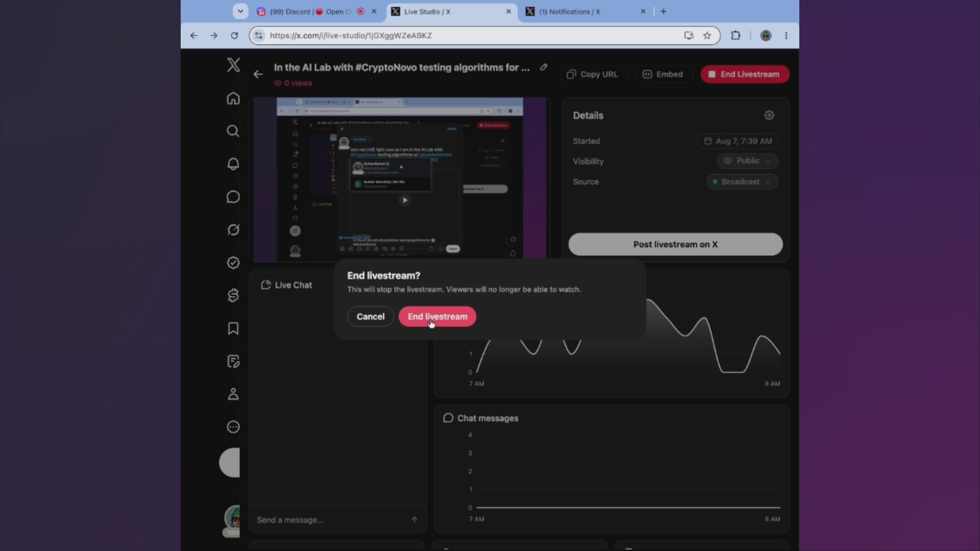Open Grok icon in sidebar
The image size is (980, 551).
tap(233, 230)
